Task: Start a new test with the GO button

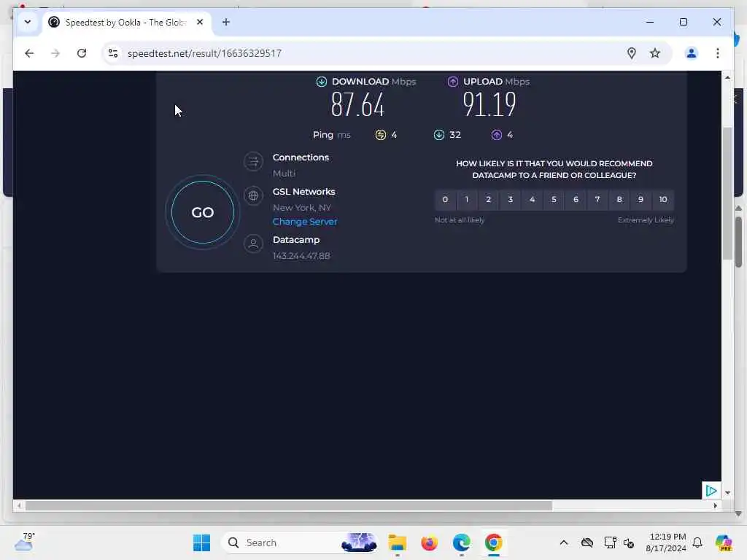Action: point(203,212)
